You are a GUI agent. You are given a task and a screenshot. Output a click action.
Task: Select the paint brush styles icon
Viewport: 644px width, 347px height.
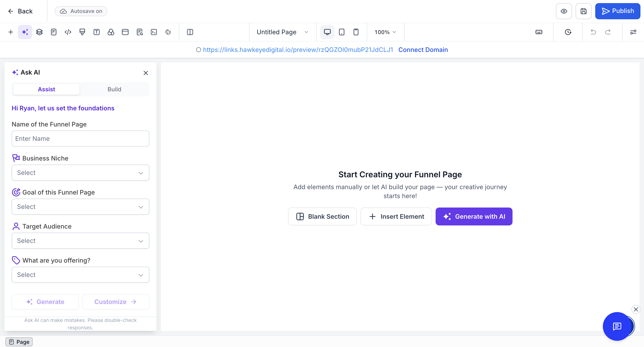(82, 32)
